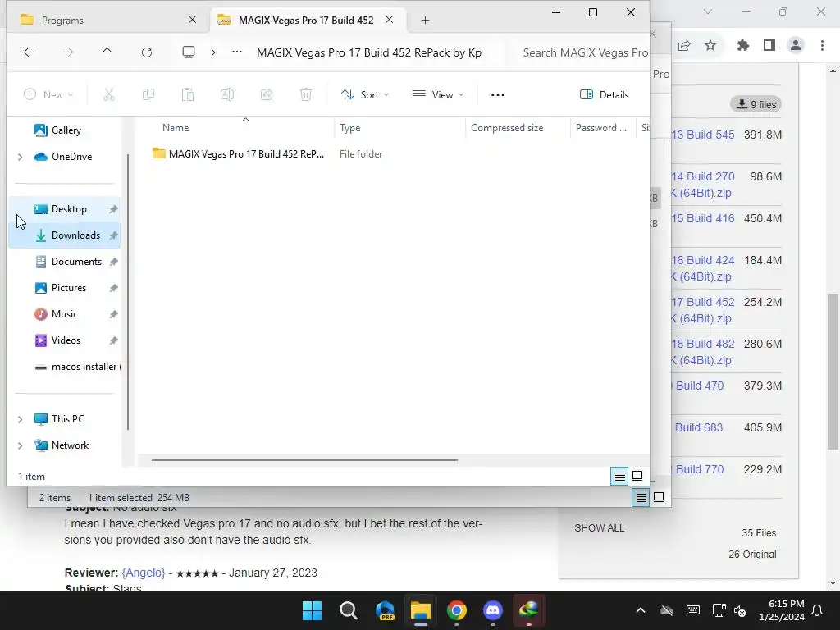Viewport: 840px width, 630px height.
Task: Click the Cut scissors icon
Action: pos(109,95)
